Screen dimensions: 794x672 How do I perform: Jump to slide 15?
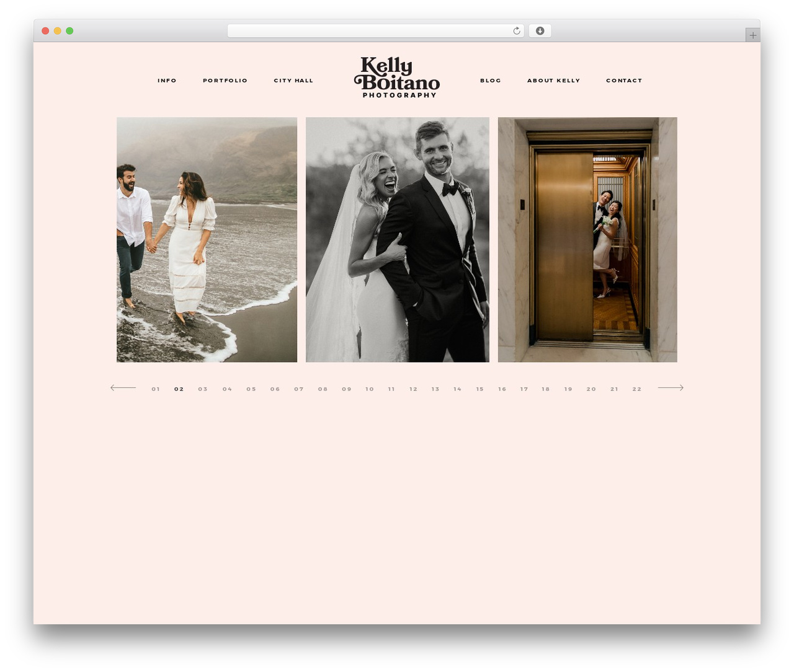[x=480, y=389]
